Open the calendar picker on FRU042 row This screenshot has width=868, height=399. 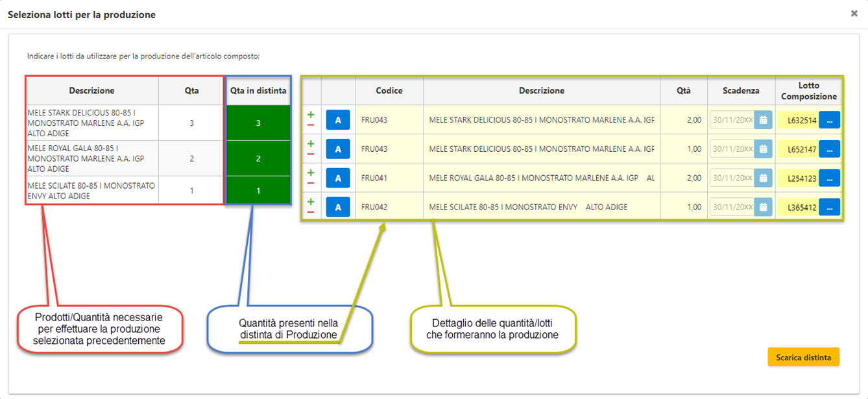tap(764, 208)
